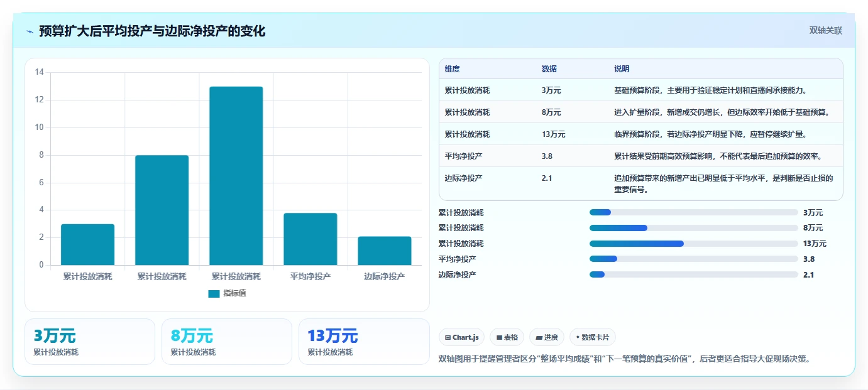Click the 13万元 progress bar
Viewport: 868px width, 390px height.
(694, 244)
